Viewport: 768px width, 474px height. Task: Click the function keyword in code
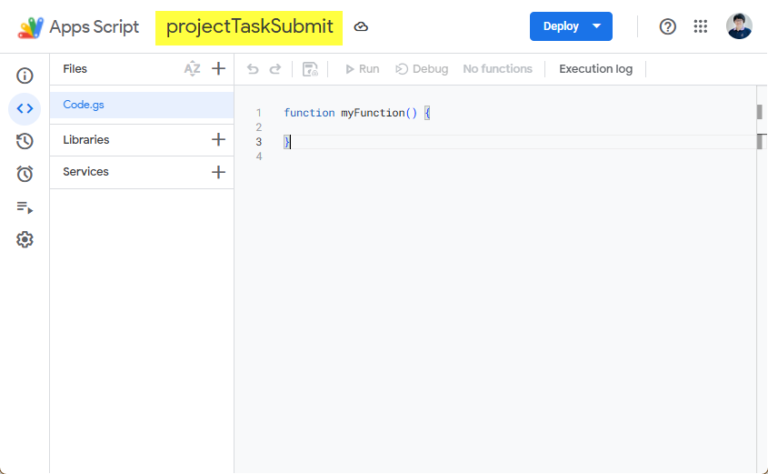coord(310,113)
